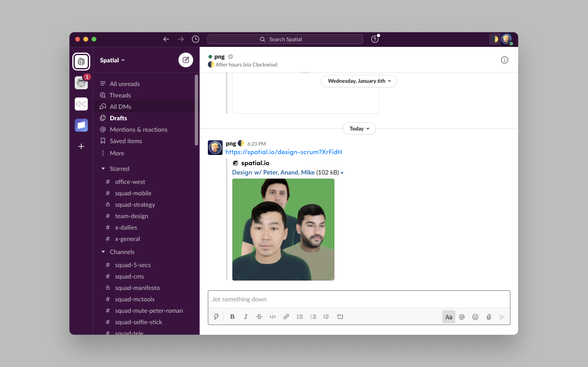Open the history clock icon
Viewport: 588px width, 367px height.
point(195,39)
